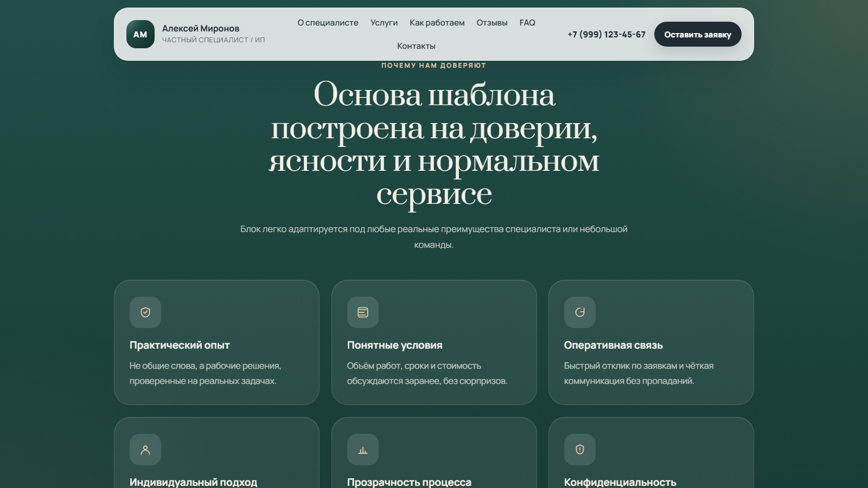This screenshot has height=488, width=868.
Task: Select the Понятные условия card title
Action: point(395,345)
